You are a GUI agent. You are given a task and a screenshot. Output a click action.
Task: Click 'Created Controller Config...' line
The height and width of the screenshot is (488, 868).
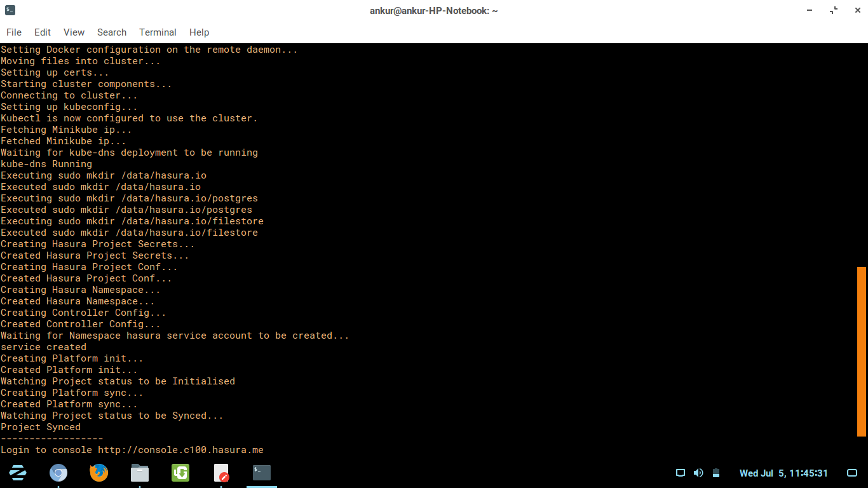(x=81, y=324)
